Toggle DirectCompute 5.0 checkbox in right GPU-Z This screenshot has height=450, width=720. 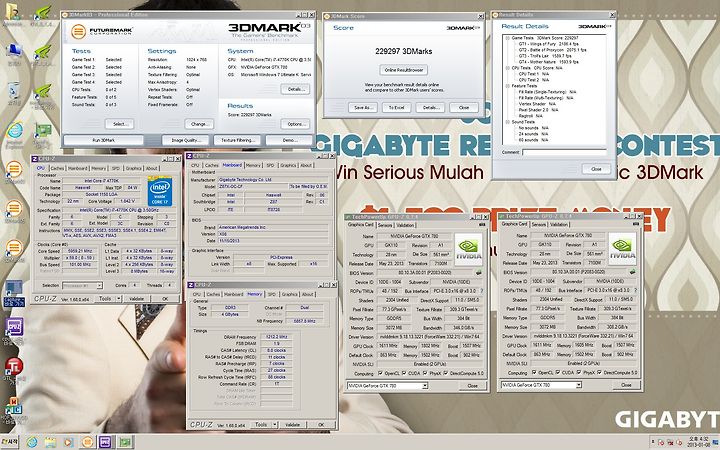(x=599, y=372)
